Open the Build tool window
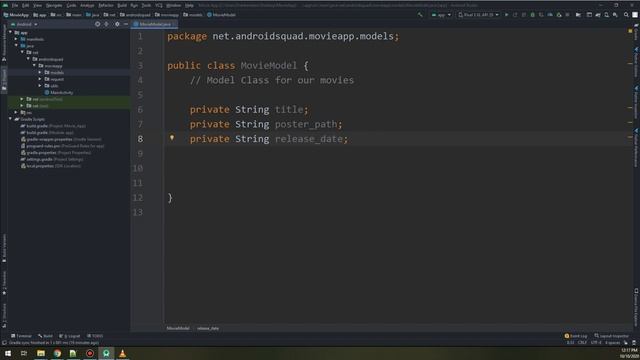 point(45,336)
